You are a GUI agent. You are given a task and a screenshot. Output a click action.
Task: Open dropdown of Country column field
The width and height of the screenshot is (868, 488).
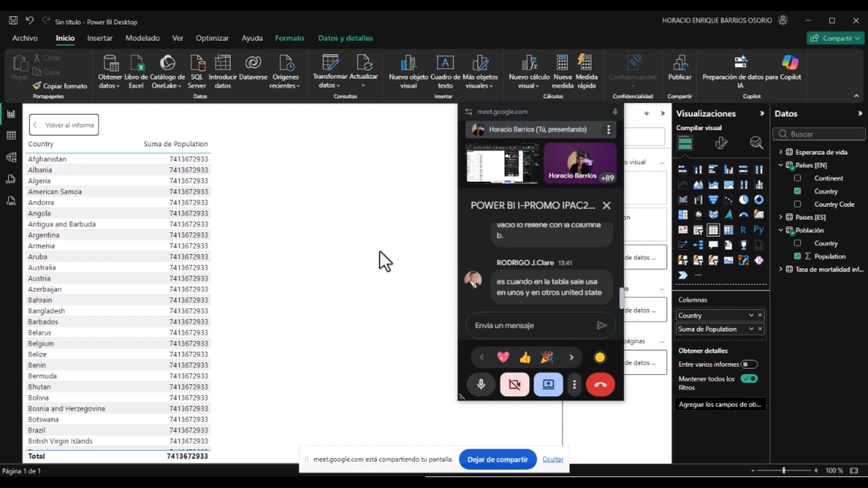(751, 315)
